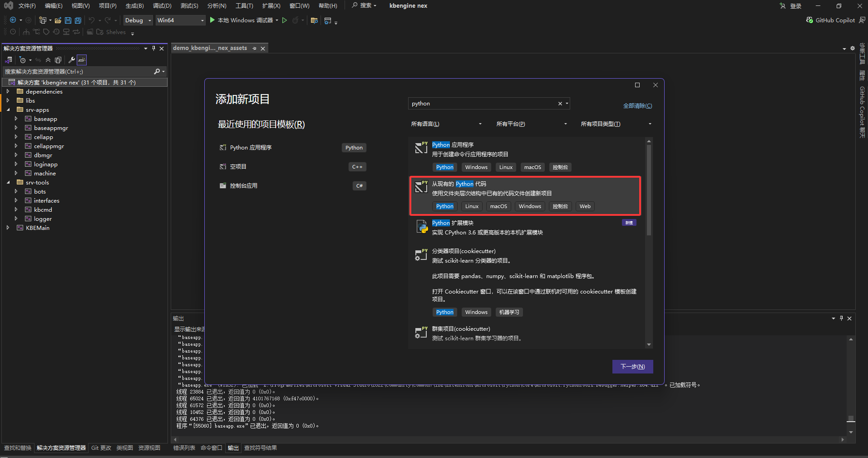Screen dimensions: 868x458
Task: Open the Debug configuration dropdown
Action: [x=138, y=20]
